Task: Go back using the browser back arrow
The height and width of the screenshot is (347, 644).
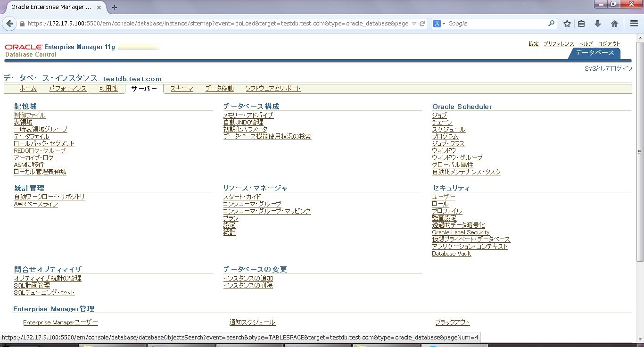Action: click(x=9, y=24)
